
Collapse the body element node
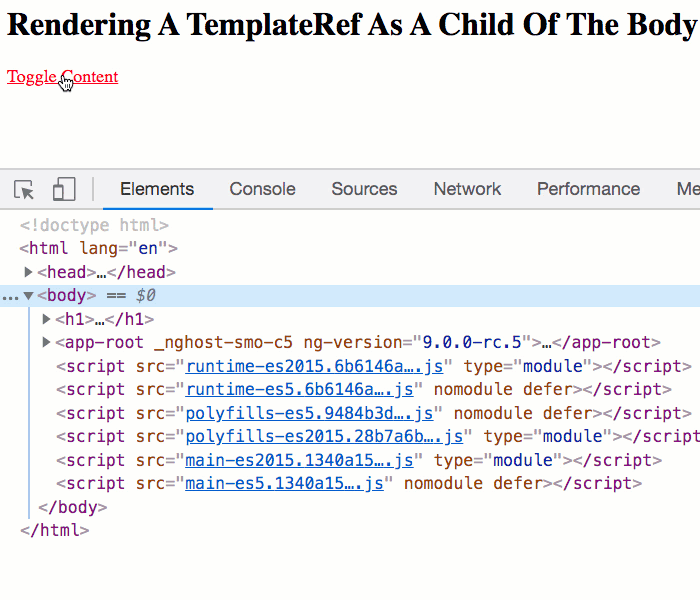tap(29, 296)
